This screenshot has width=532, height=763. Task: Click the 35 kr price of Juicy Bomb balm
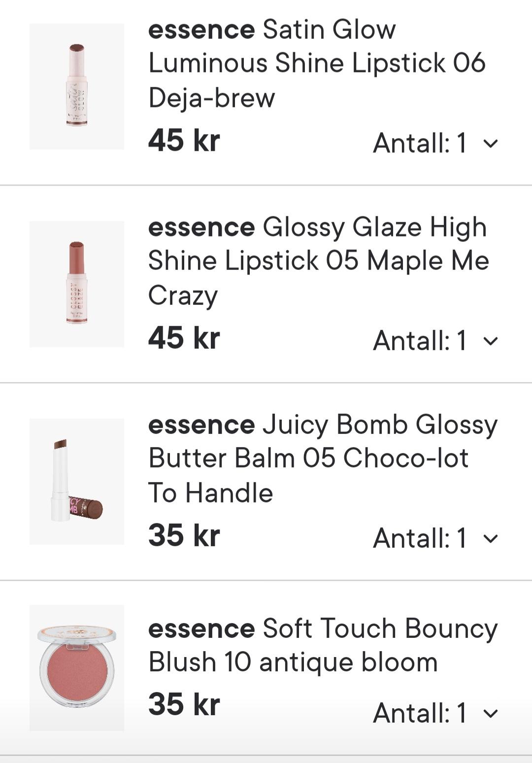click(x=184, y=535)
